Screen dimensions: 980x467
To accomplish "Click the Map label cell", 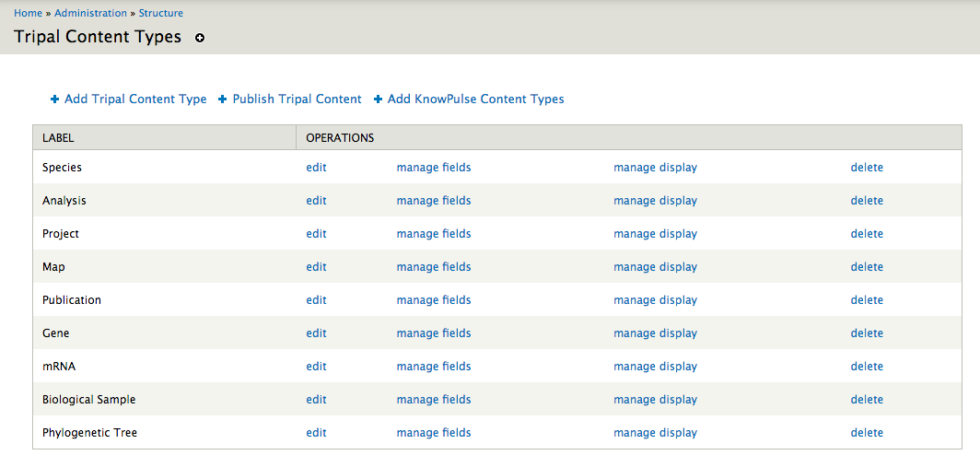I will tap(164, 267).
